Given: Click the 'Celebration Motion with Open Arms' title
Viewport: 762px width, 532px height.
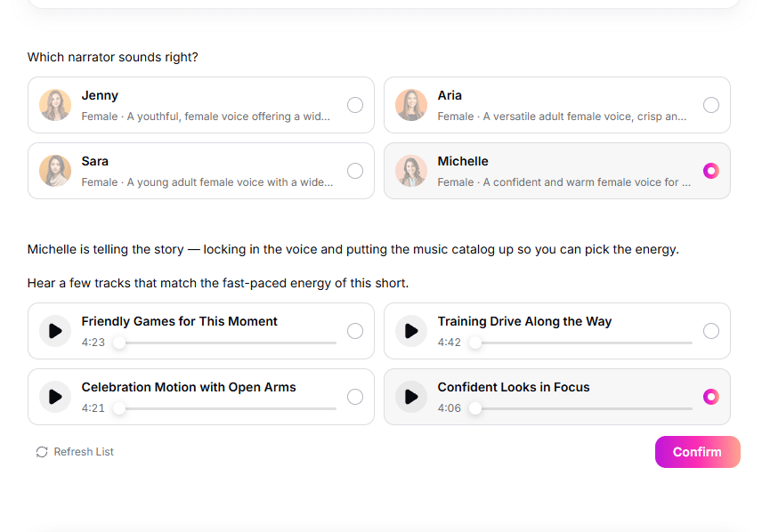Looking at the screenshot, I should point(189,387).
